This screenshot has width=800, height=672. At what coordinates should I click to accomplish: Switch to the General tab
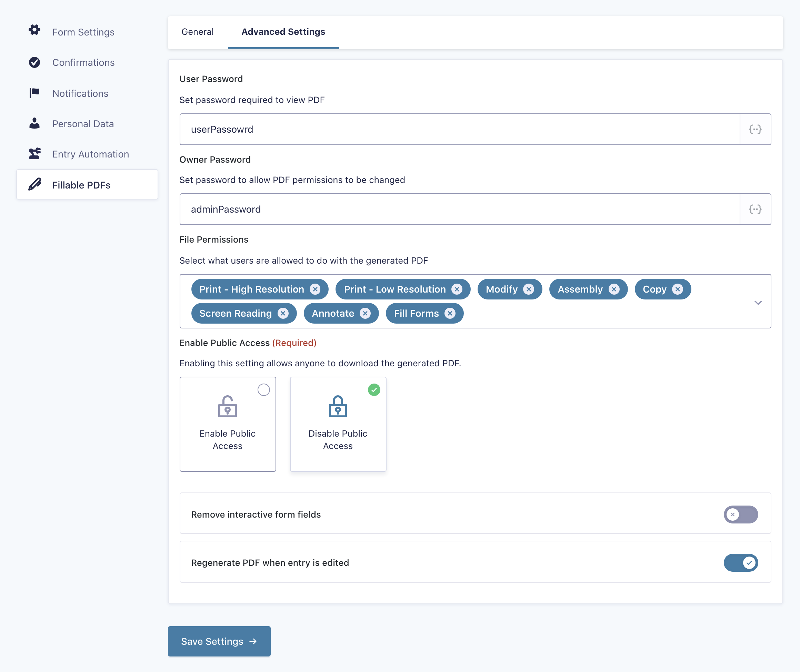(x=198, y=32)
